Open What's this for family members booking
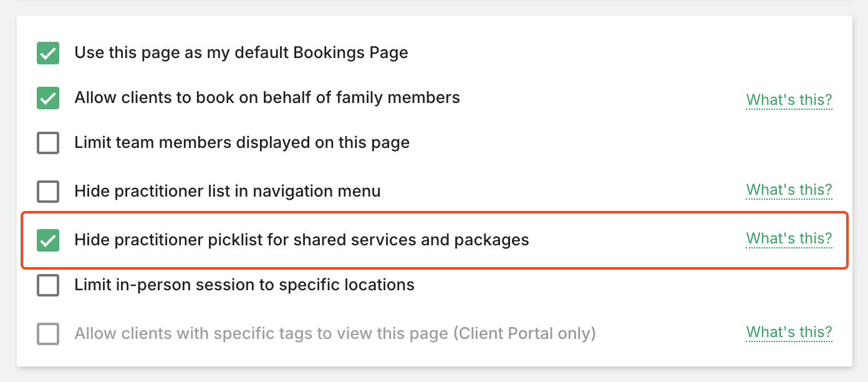 click(x=789, y=100)
